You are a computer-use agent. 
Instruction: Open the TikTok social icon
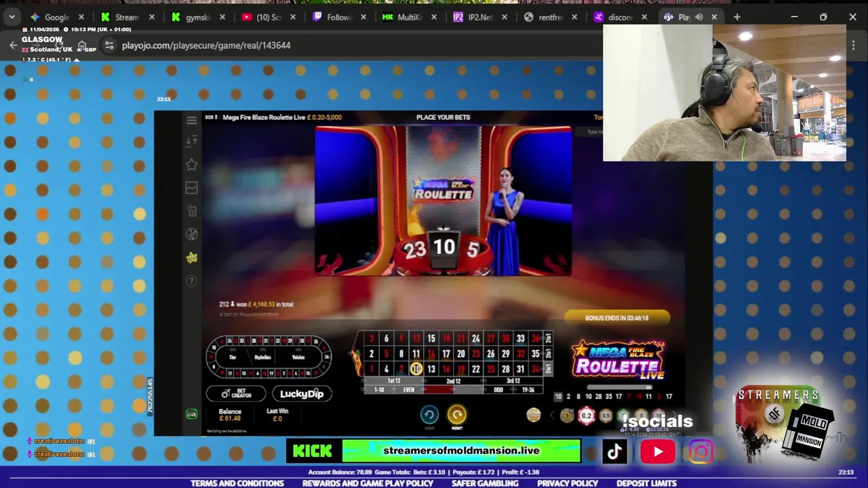614,451
